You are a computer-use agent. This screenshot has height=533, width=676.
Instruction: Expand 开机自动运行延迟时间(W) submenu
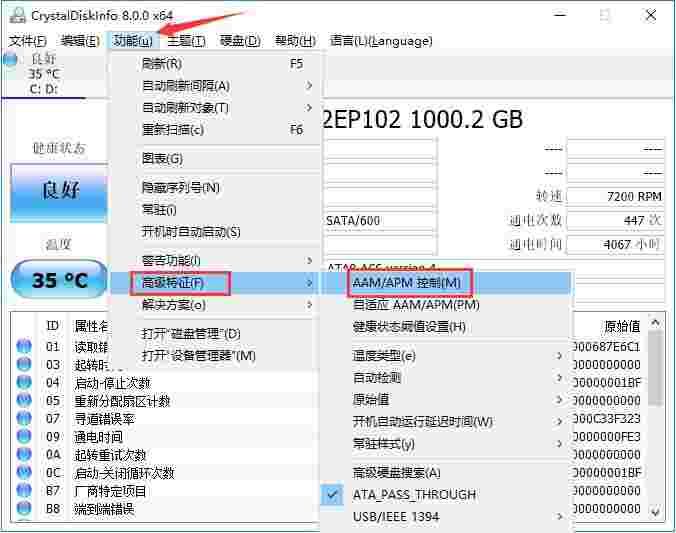click(x=445, y=421)
